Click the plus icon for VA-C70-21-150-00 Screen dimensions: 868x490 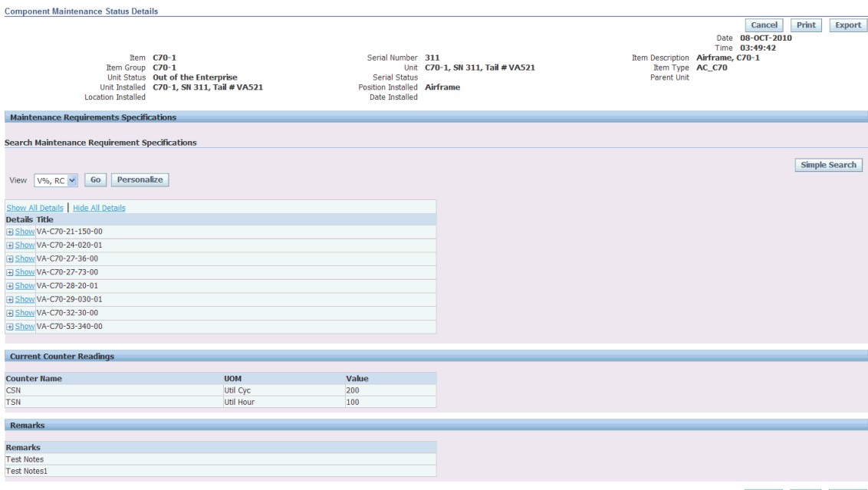point(10,232)
